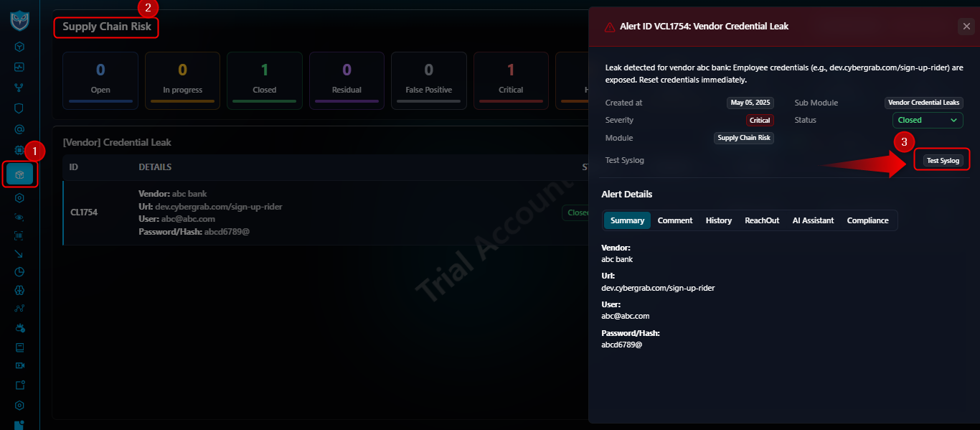Open the History tab
Viewport: 980px width, 430px height.
click(x=719, y=220)
